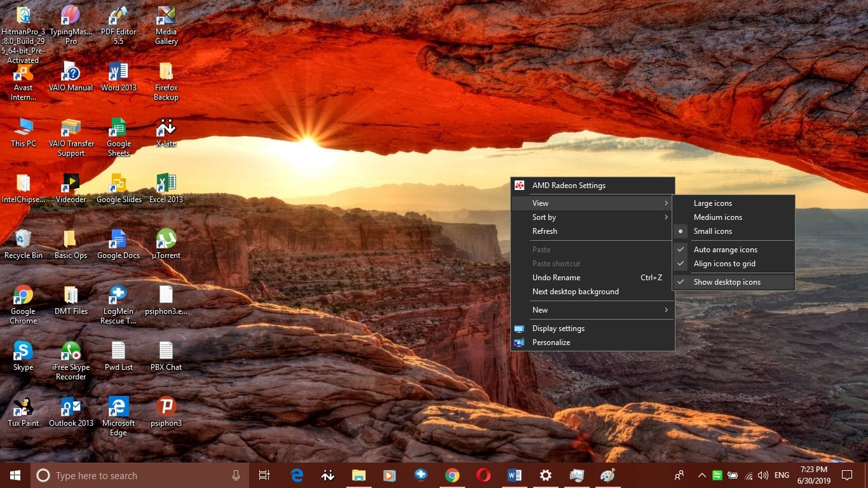
Task: Click the Opera icon in the taskbar
Action: coord(483,475)
